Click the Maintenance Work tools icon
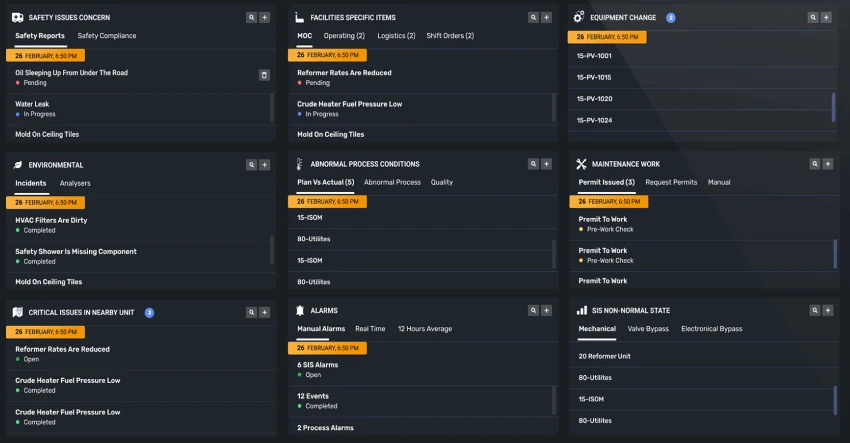This screenshot has height=443, width=850. 581,164
